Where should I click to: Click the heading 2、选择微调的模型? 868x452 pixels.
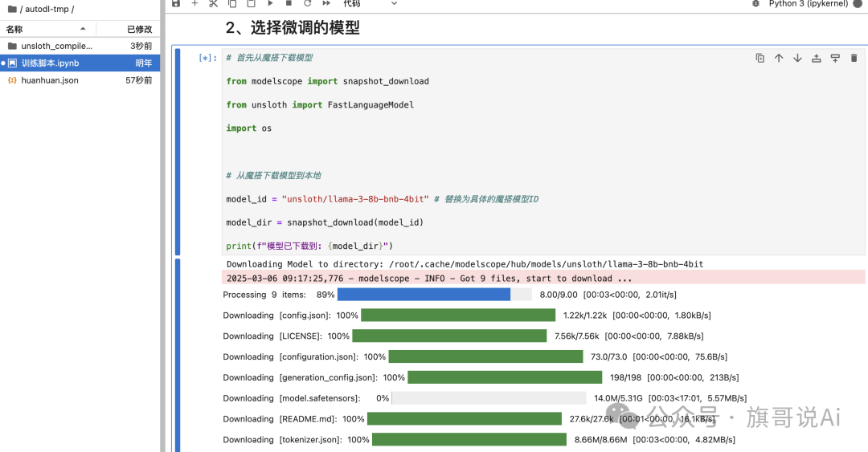[x=293, y=27]
